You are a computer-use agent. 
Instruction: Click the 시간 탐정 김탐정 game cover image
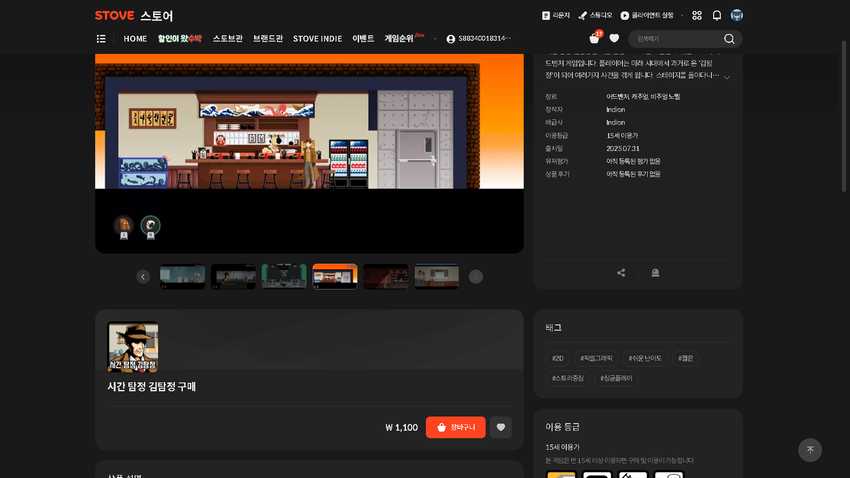[133, 347]
